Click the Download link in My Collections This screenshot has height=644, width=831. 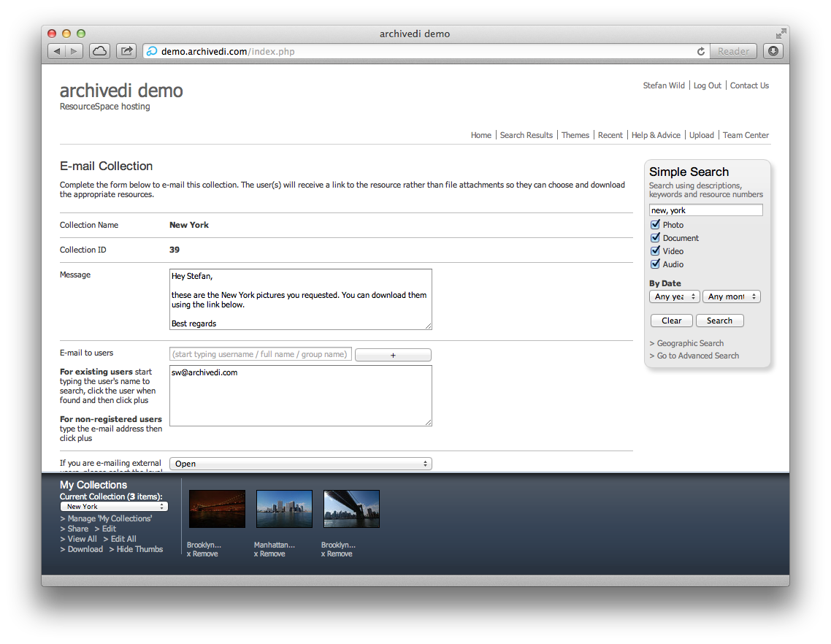click(85, 550)
